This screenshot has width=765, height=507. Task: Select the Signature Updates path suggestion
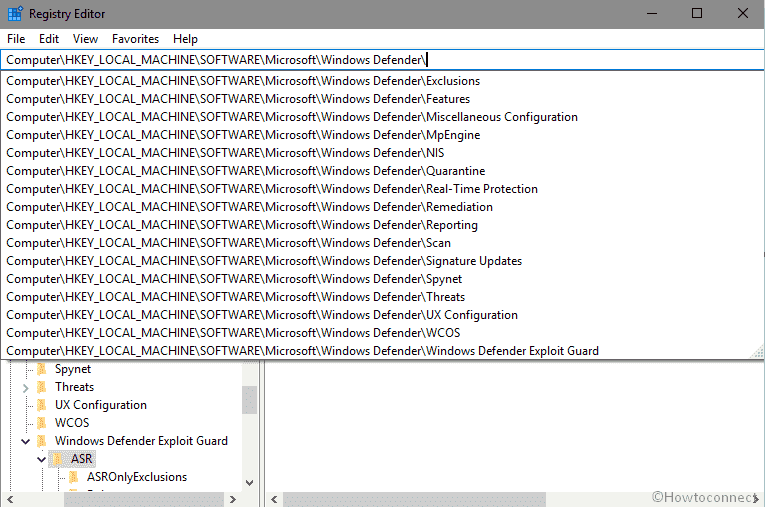(382, 261)
